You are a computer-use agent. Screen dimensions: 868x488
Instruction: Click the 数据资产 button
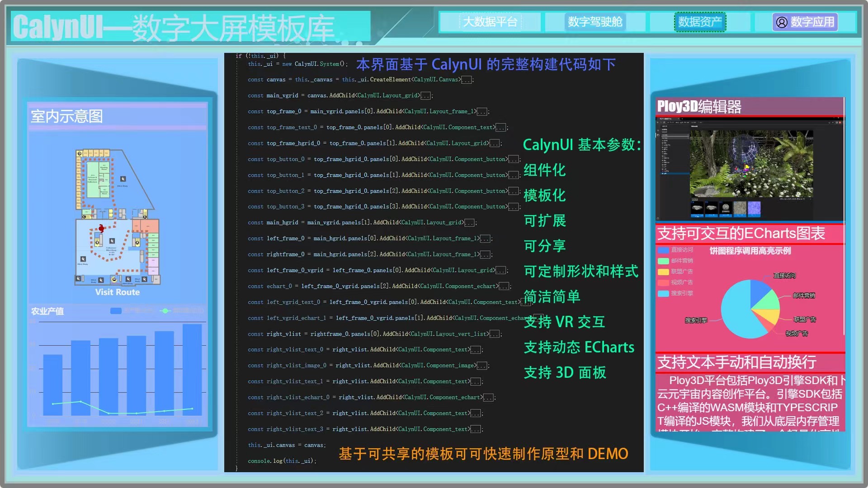(x=700, y=22)
